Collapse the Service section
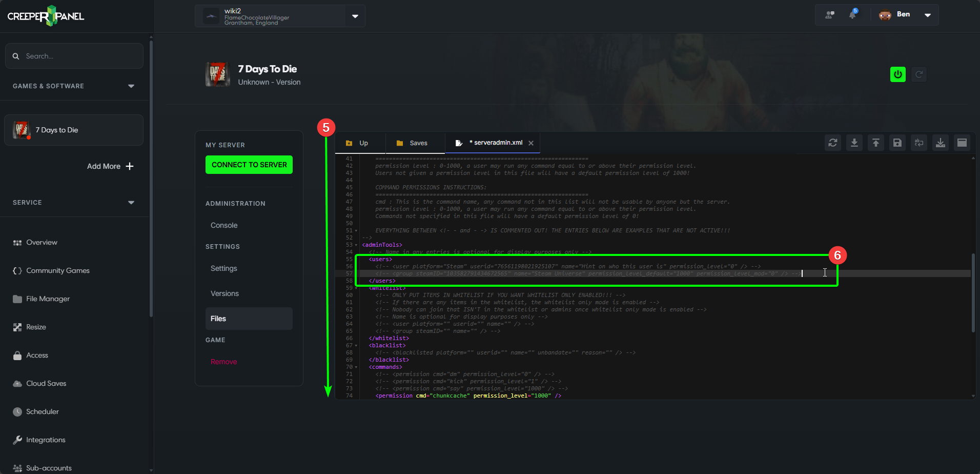980x474 pixels. (131, 203)
